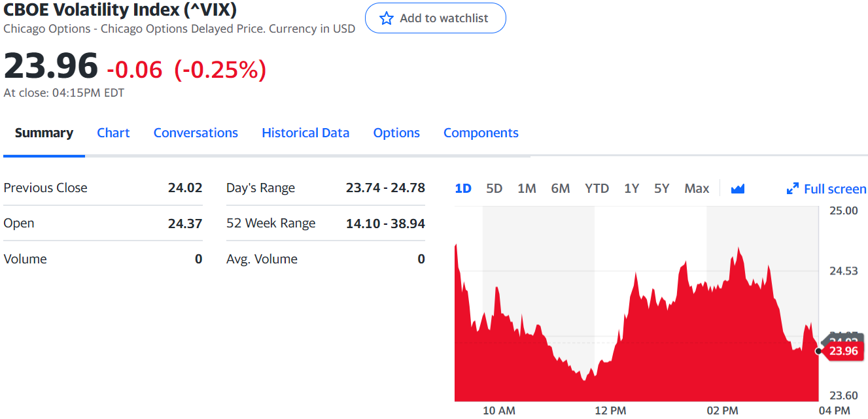Show the 1Y chart range
The width and height of the screenshot is (868, 419).
(x=631, y=188)
